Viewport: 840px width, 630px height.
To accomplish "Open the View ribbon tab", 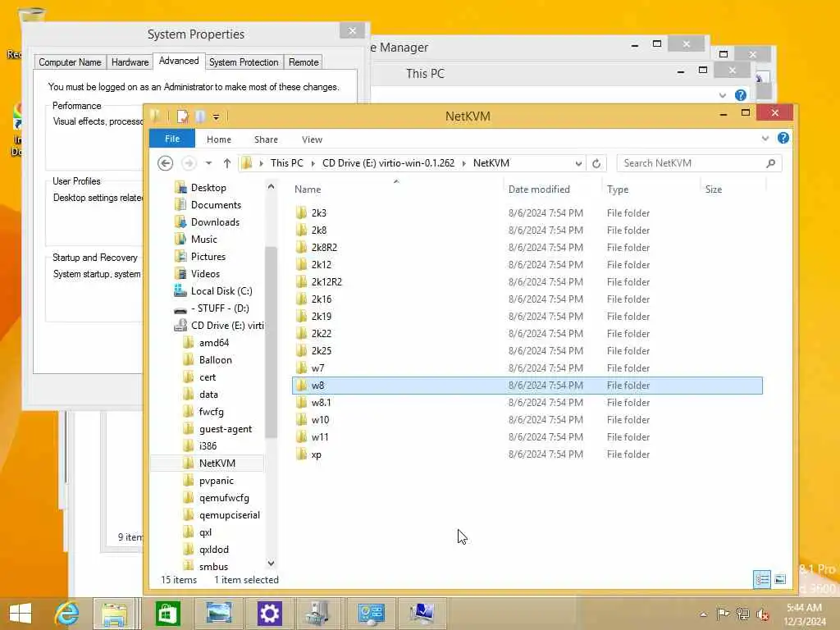I will tap(312, 139).
